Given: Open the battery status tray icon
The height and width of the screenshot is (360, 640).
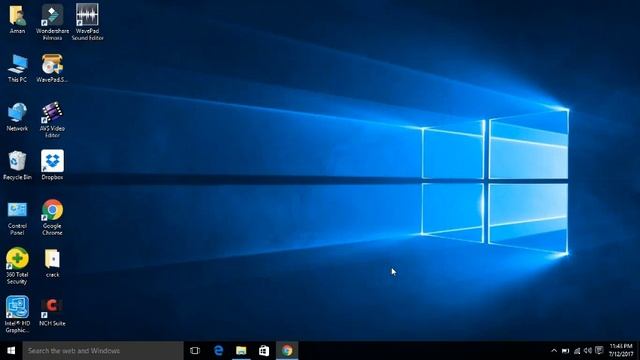Looking at the screenshot, I should [565, 351].
